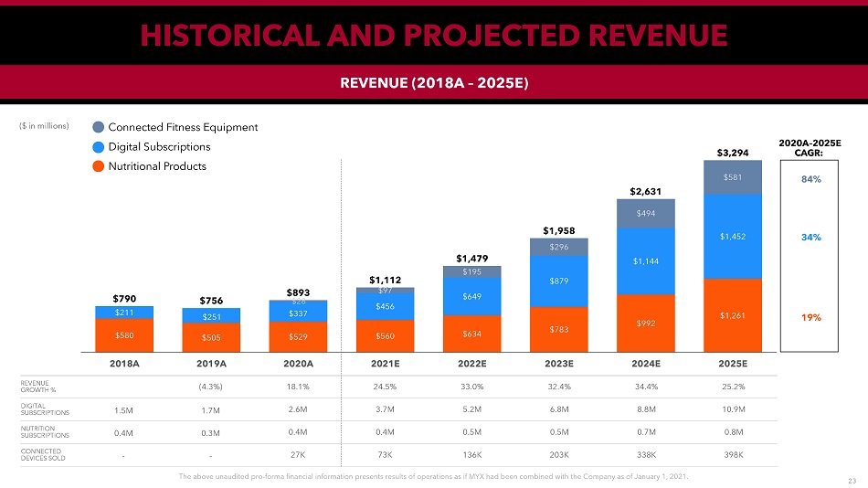Click the Connected Fitness Equipment legend dot
Viewport: 868px width, 488px height.
(99, 127)
